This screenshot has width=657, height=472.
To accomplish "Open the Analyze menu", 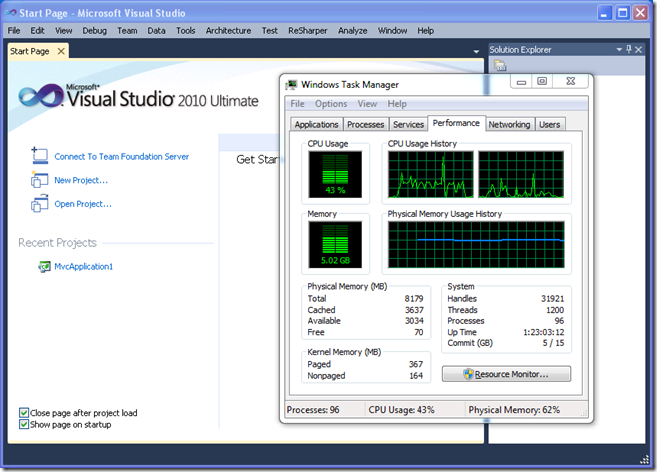I will tap(352, 31).
